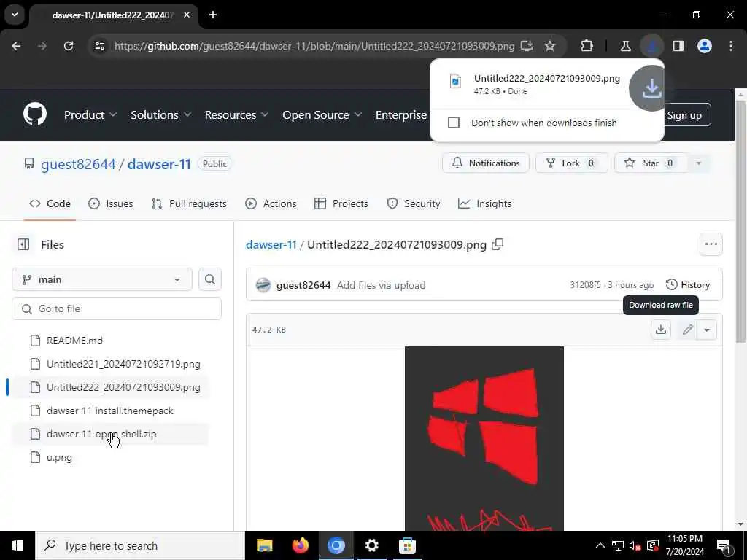Search files with the magnifier button
747x560 pixels.
[x=210, y=279]
